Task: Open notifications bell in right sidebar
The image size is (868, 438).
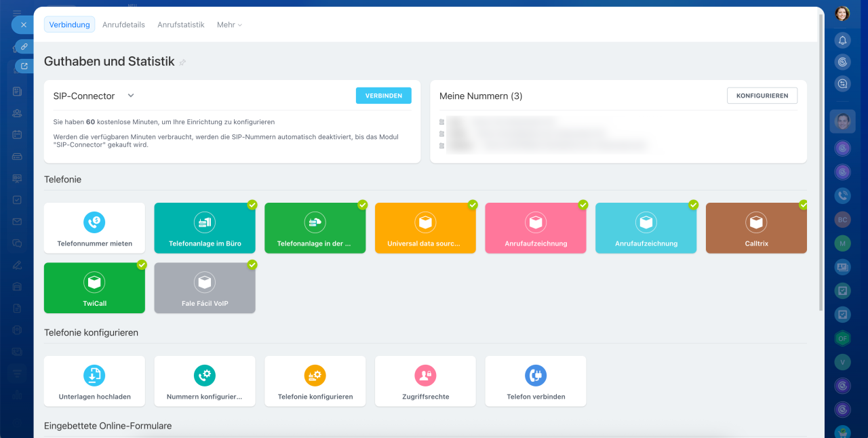Action: tap(842, 40)
